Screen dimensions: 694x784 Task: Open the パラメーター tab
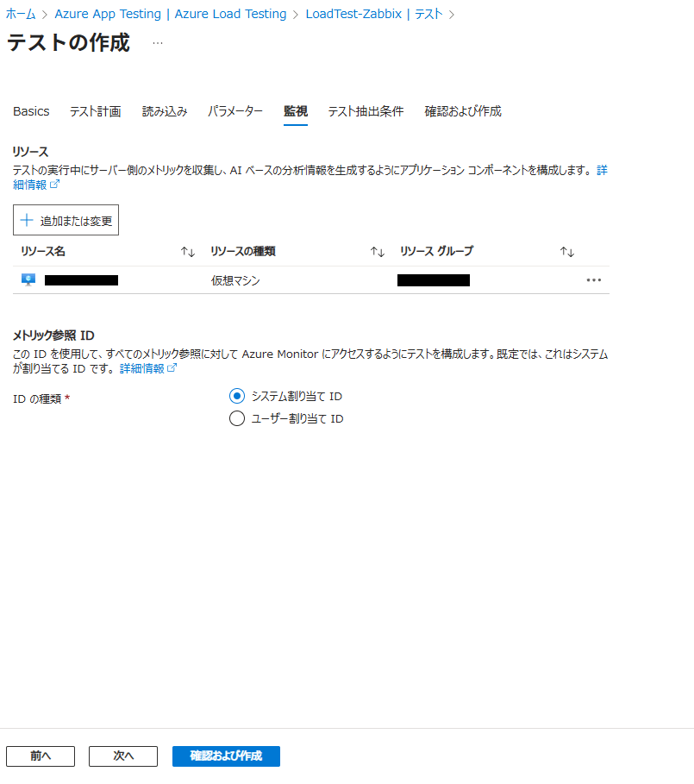pyautogui.click(x=235, y=111)
